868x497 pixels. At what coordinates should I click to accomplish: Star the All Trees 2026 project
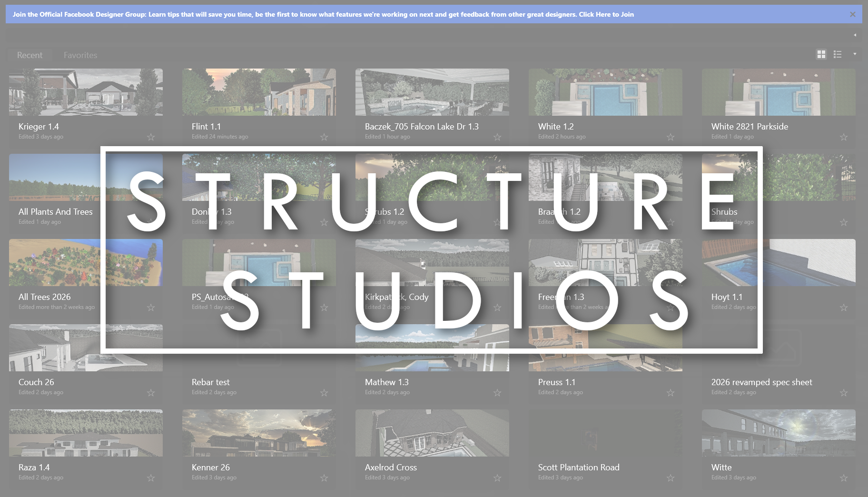coord(151,308)
